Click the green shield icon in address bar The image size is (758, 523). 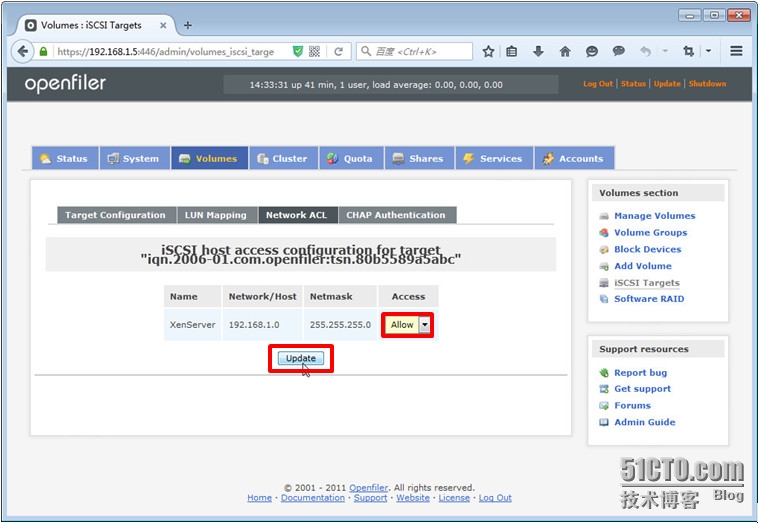[298, 51]
